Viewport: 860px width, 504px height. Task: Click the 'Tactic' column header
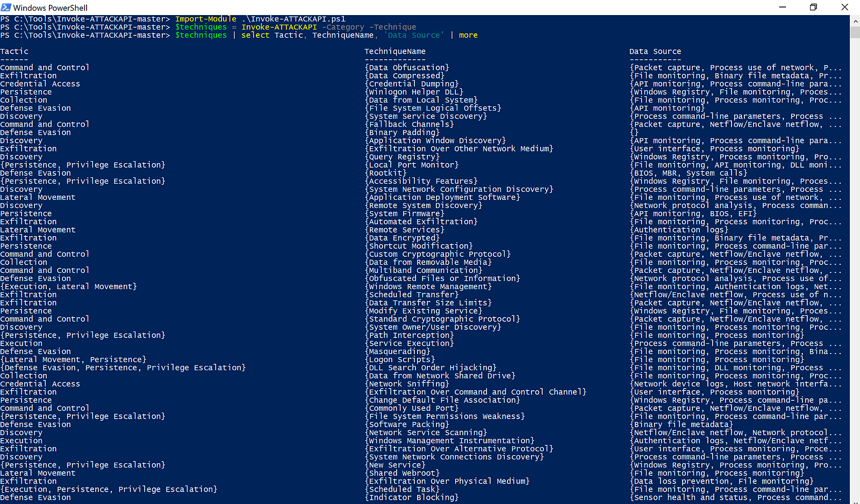(15, 52)
